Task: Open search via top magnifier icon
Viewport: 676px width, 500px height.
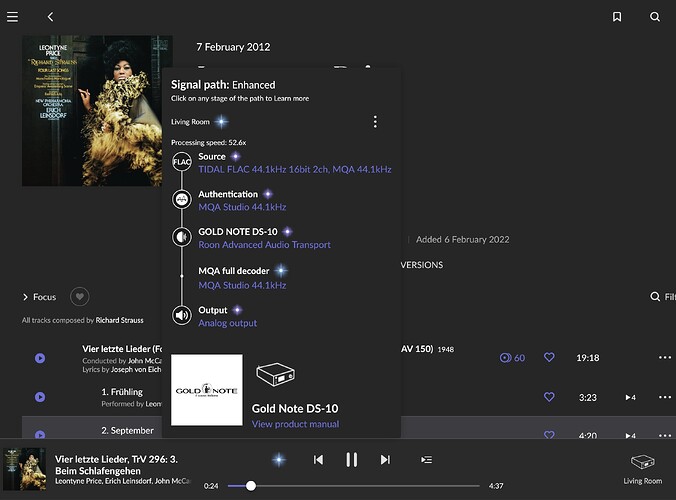Action: [655, 17]
